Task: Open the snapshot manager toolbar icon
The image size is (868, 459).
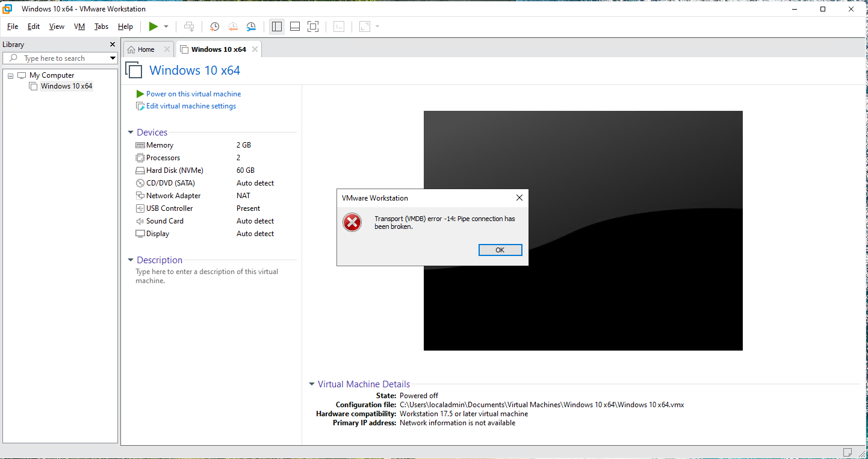Action: (x=251, y=27)
